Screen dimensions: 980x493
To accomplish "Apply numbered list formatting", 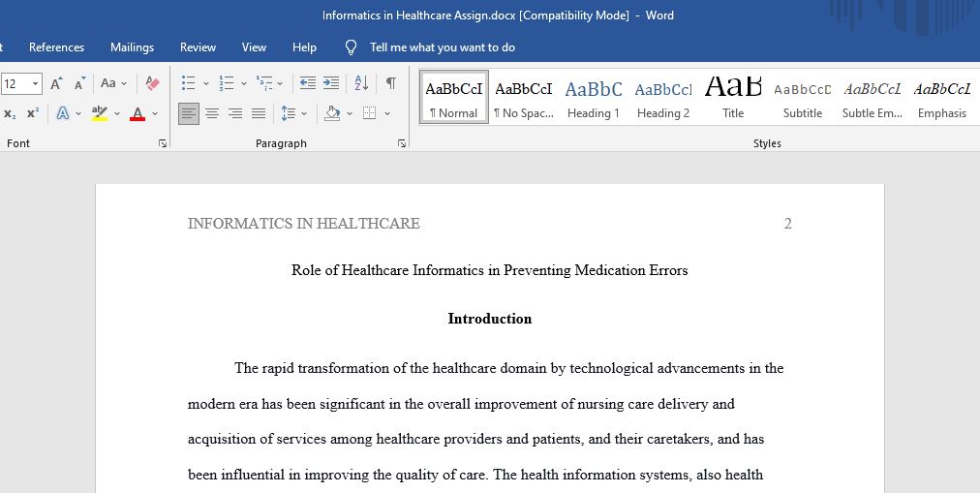I will [x=227, y=83].
